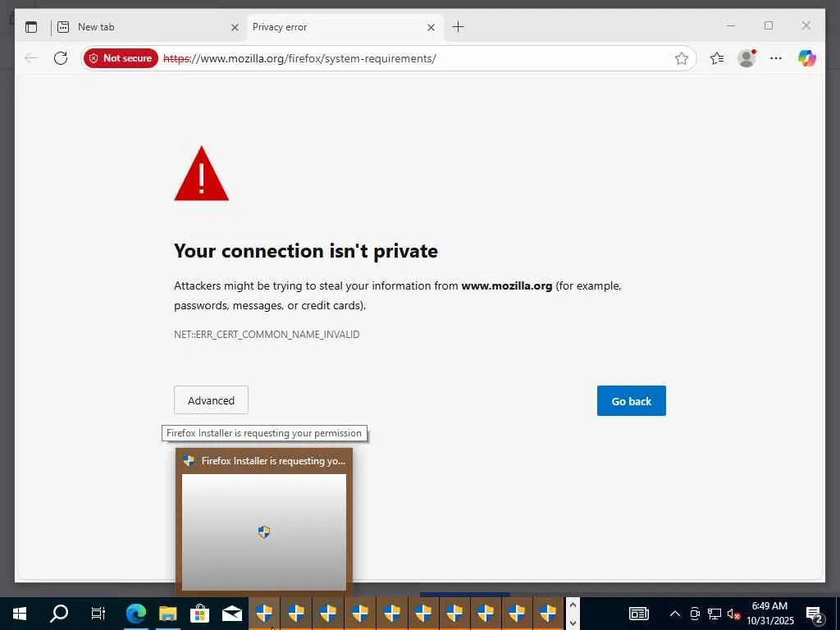Open Task View on the taskbar
The image size is (840, 630).
[x=98, y=614]
